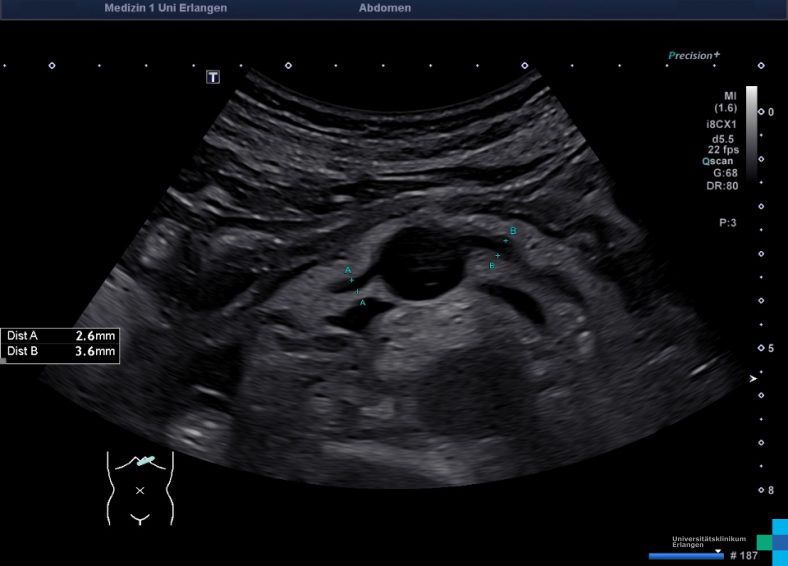Click the 5 cm depth scale mark
Image resolution: width=788 pixels, height=566 pixels.
coord(770,348)
